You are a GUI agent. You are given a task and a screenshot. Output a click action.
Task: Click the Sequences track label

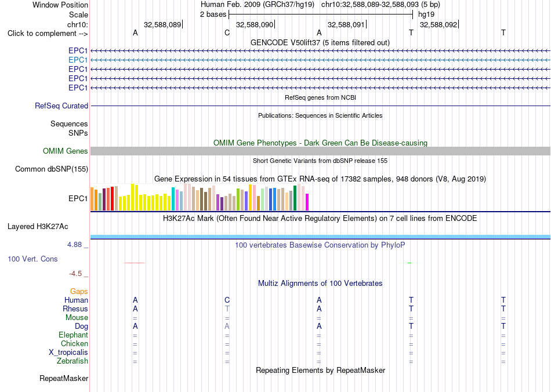(69, 124)
